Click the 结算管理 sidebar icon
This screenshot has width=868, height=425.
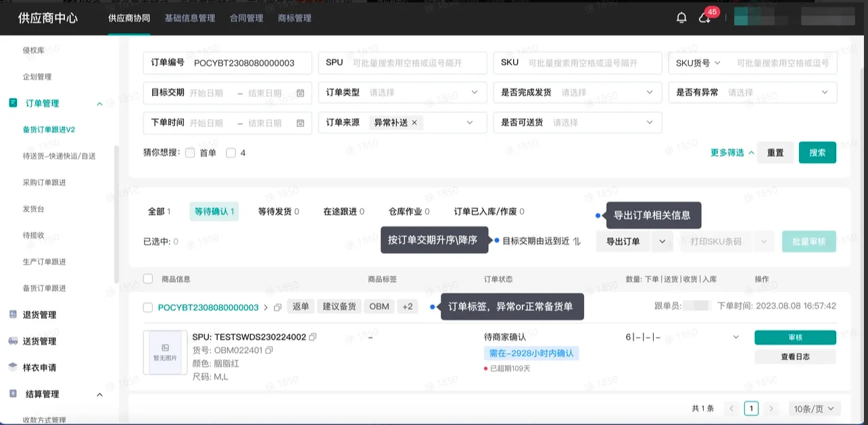13,394
